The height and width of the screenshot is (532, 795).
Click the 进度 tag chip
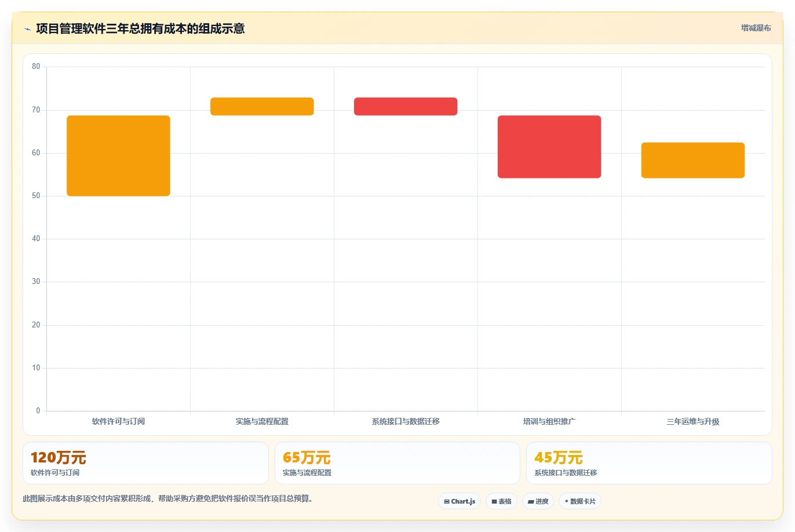click(538, 501)
